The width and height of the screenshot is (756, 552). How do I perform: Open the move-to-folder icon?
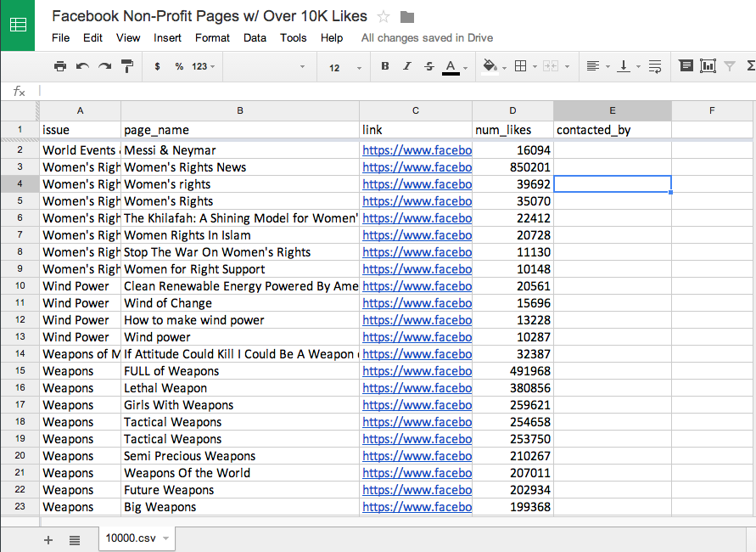click(x=407, y=17)
